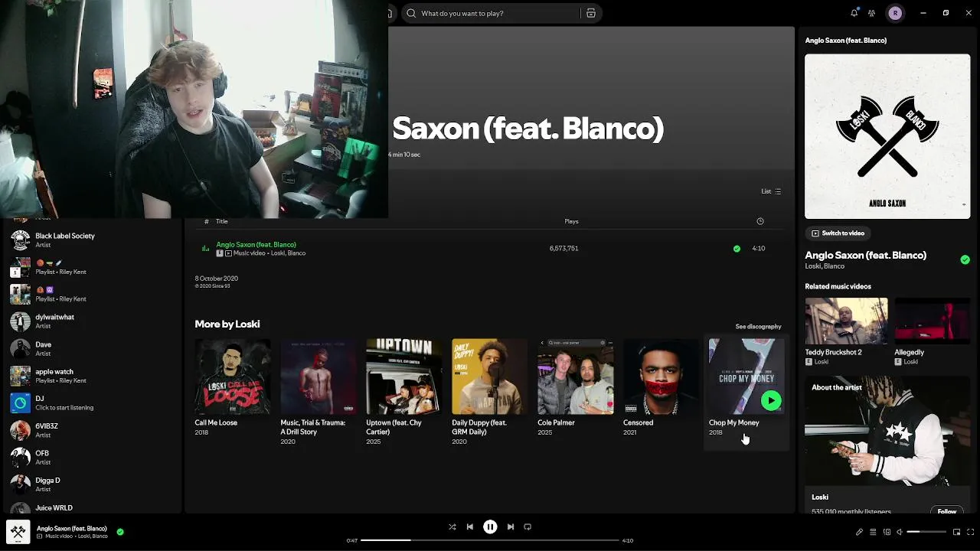Pause the current song
The image size is (980, 551).
490,527
